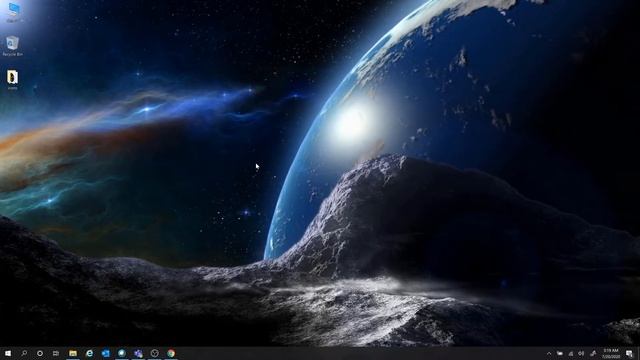Click Show Desktop sliver at taskbar end
The image size is (640, 360).
tap(638, 353)
